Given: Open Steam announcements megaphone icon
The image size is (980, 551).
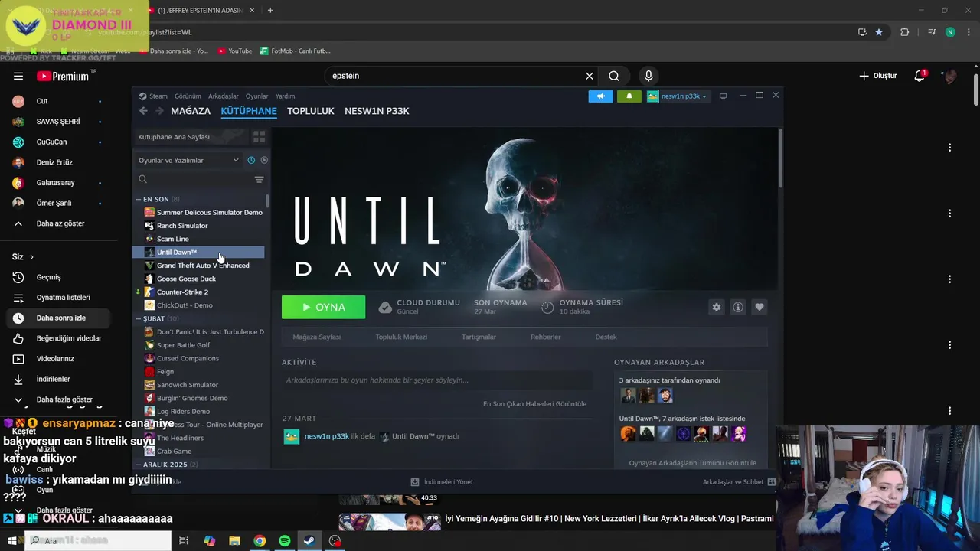Looking at the screenshot, I should click(x=600, y=96).
